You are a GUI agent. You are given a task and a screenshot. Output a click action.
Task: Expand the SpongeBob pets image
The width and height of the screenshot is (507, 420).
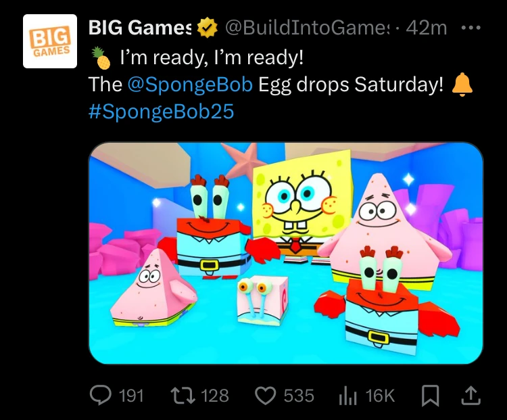[x=286, y=254]
